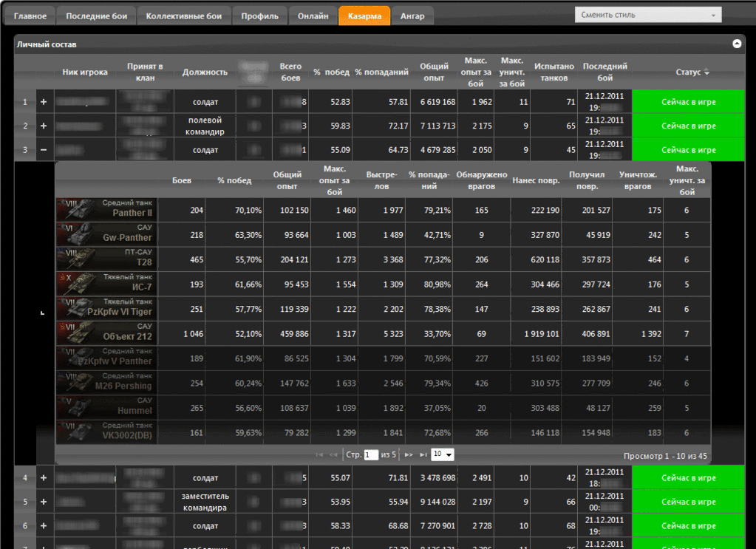Click row 1 Сейчас в игре status
Viewport: 756px width, 549px height.
(x=689, y=102)
